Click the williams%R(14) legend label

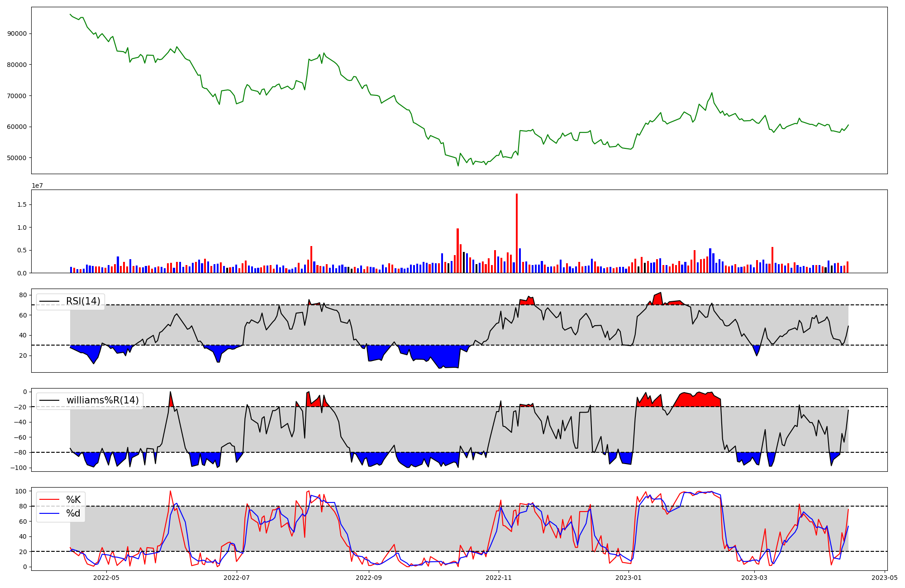pos(102,400)
